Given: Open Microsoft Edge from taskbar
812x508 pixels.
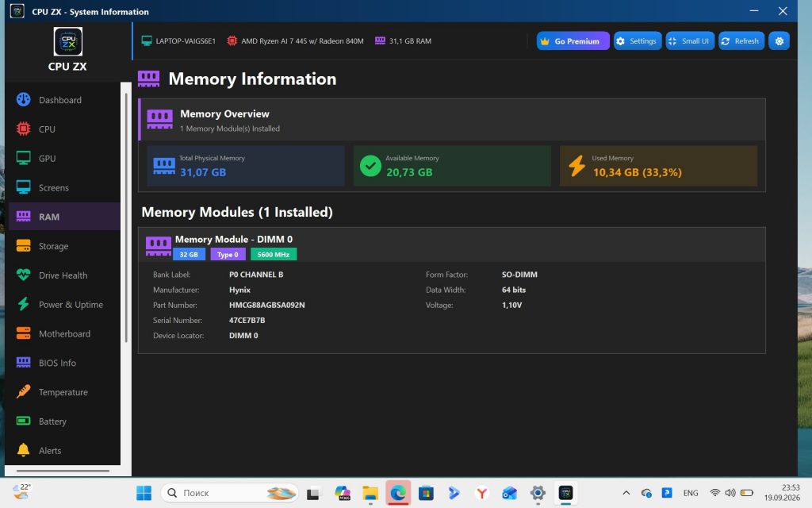Looking at the screenshot, I should point(398,493).
